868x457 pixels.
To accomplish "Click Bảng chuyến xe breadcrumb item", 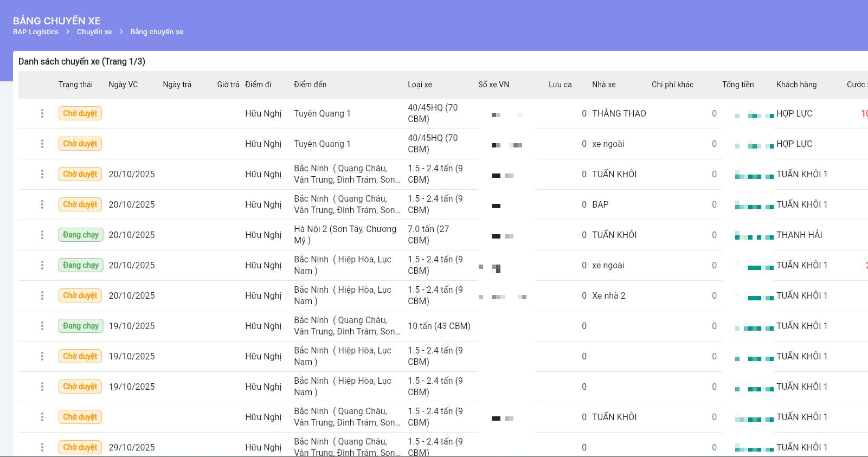I will 157,32.
